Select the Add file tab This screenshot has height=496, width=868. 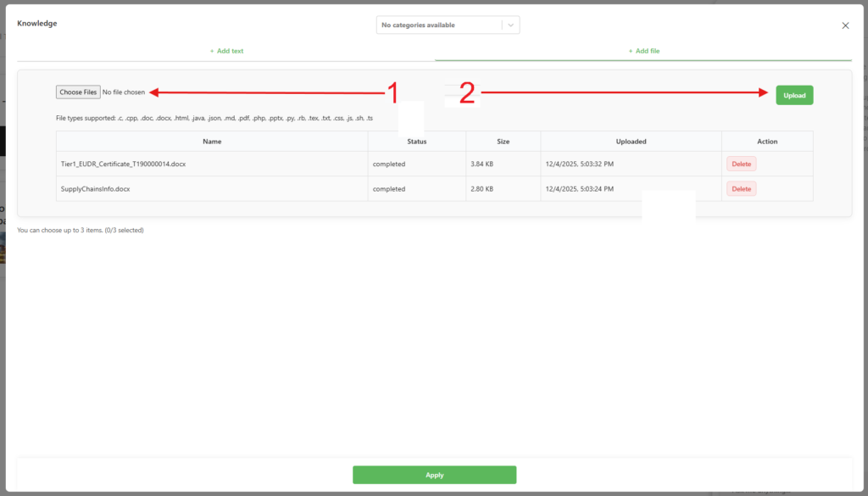[643, 51]
